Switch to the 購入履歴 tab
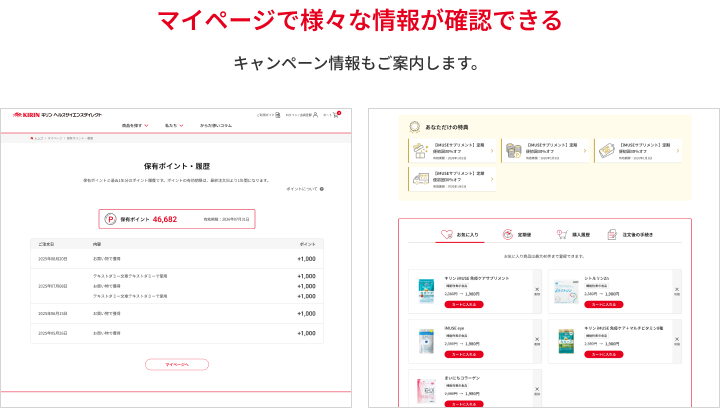 click(573, 235)
